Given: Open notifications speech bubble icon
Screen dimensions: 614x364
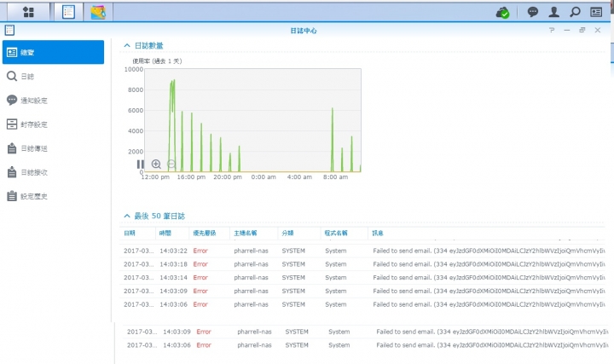Looking at the screenshot, I should 532,12.
